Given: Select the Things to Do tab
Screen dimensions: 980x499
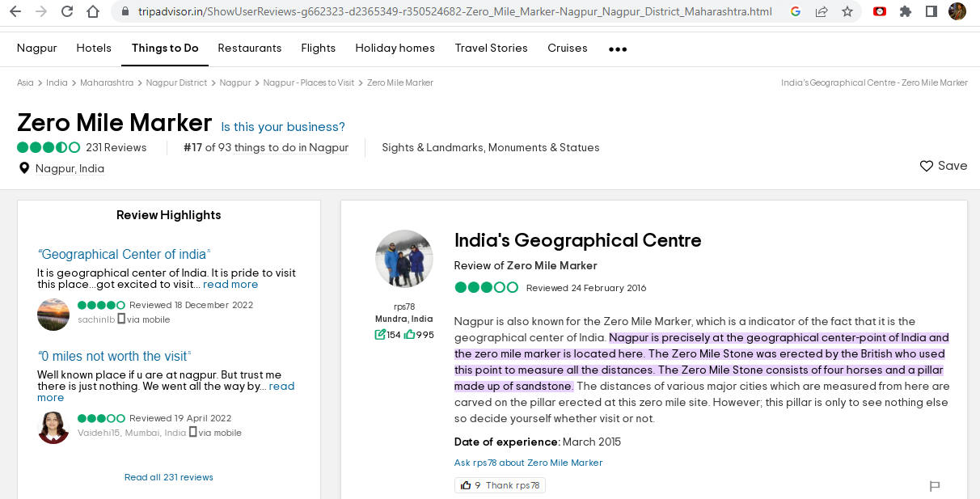Looking at the screenshot, I should tap(165, 48).
